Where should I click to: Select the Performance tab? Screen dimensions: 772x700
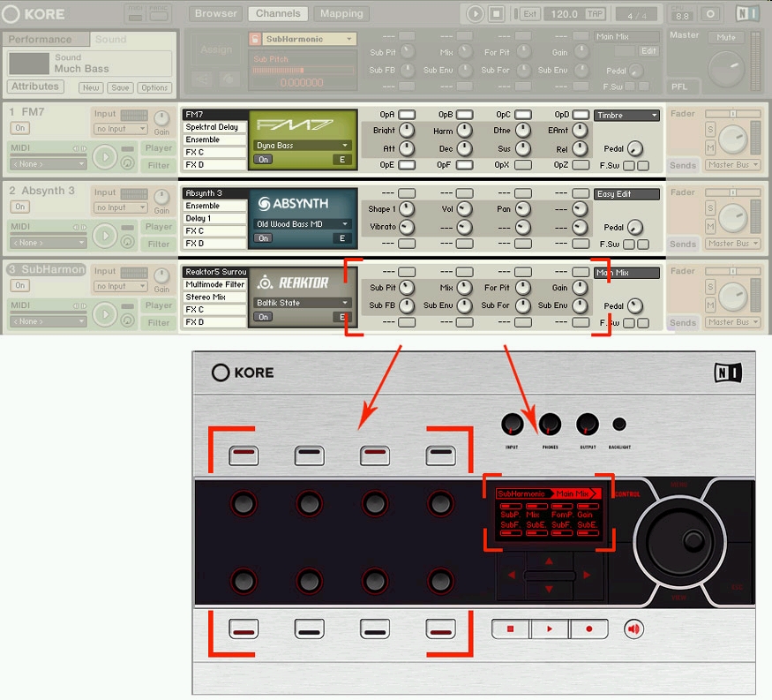tap(46, 40)
